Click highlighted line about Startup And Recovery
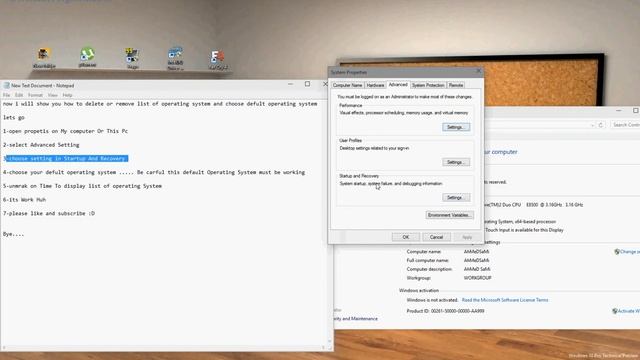 point(66,158)
